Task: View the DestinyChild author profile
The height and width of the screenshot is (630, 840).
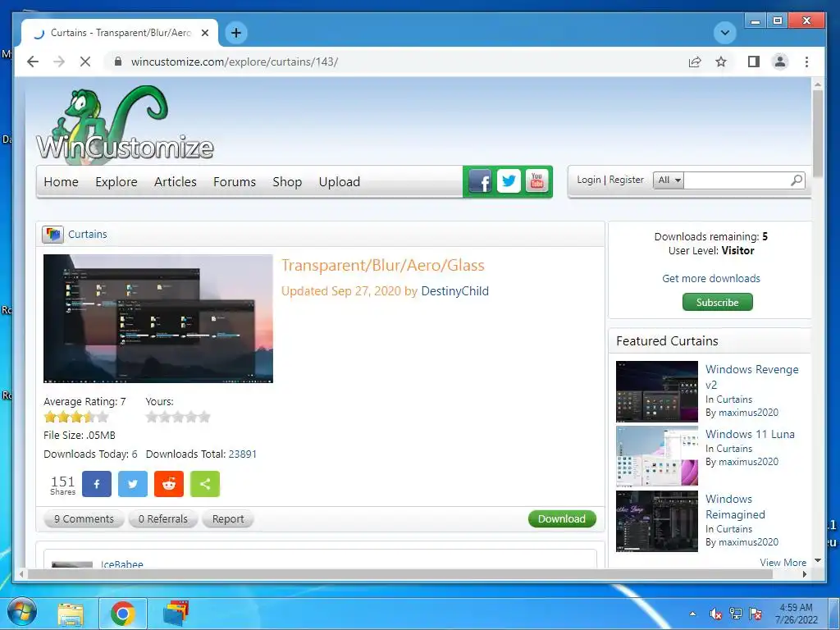Action: 454,291
